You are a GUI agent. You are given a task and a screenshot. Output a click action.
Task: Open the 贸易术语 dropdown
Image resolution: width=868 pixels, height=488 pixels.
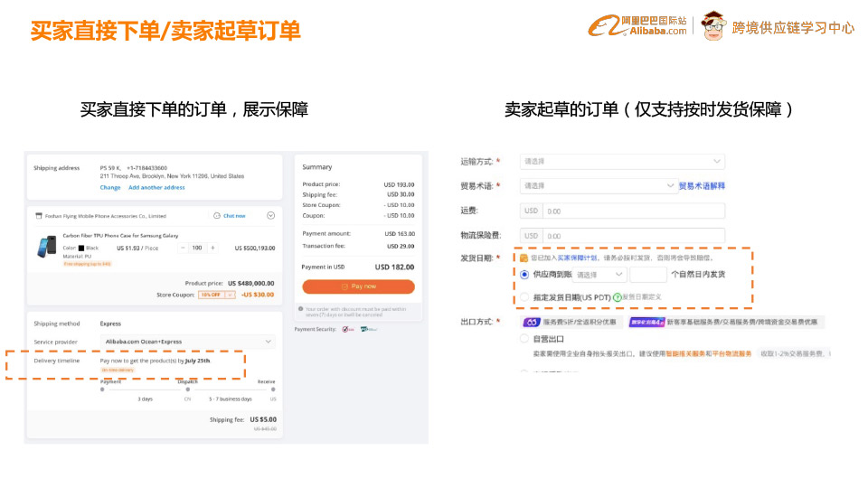point(597,186)
